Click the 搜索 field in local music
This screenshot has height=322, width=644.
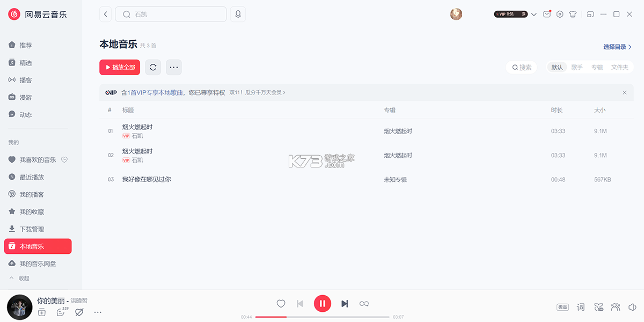point(521,67)
